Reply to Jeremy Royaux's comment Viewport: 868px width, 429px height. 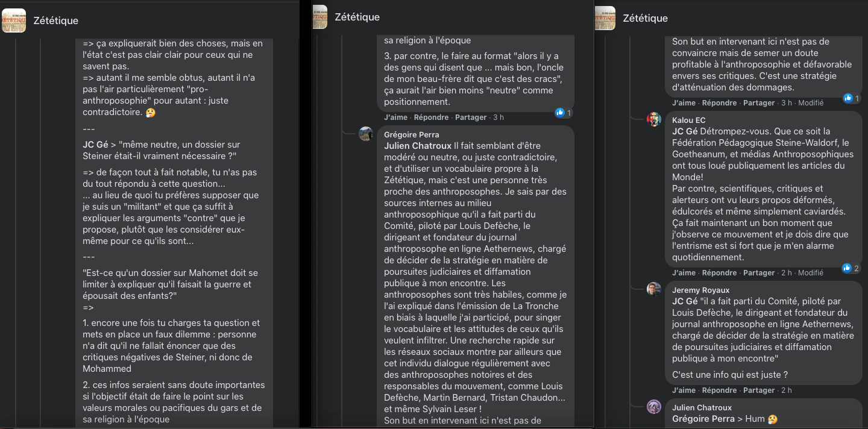pos(720,390)
